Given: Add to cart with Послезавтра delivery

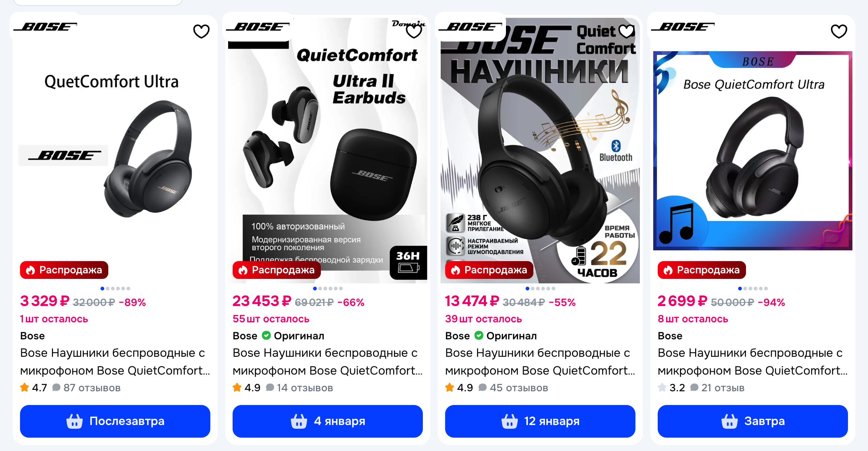Looking at the screenshot, I should click(x=115, y=421).
